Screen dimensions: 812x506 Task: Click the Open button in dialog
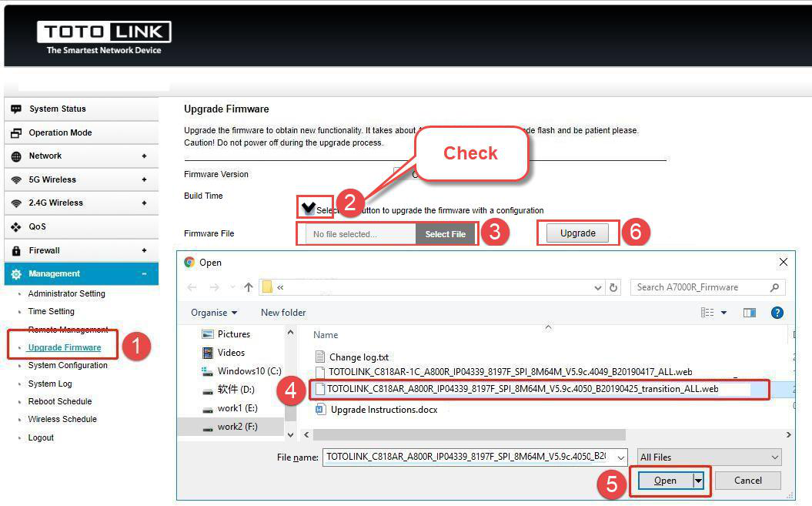666,481
